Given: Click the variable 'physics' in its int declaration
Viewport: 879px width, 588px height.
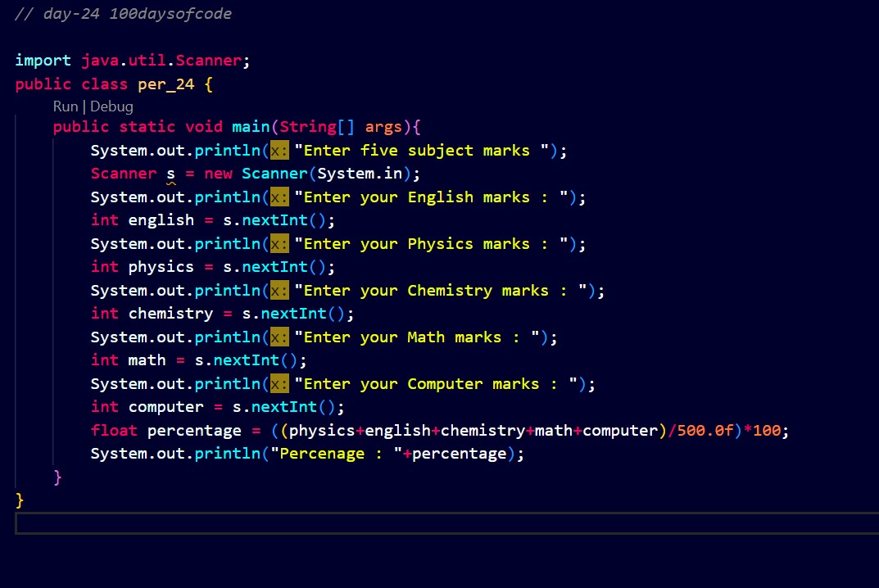Looking at the screenshot, I should click(161, 267).
